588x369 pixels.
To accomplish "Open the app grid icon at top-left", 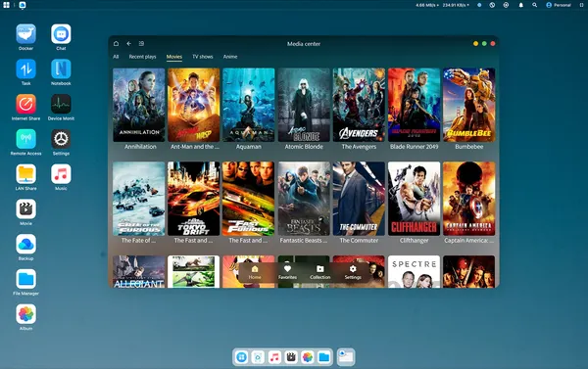I will pos(7,5).
